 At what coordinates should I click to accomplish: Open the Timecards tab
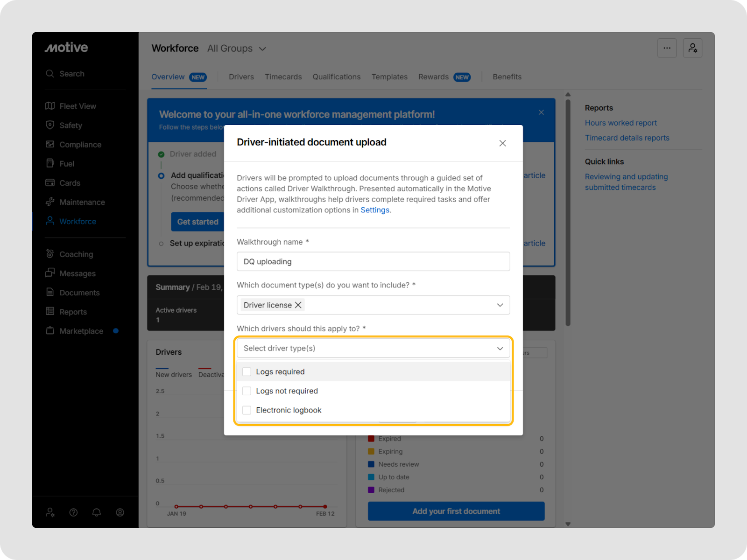coord(283,77)
